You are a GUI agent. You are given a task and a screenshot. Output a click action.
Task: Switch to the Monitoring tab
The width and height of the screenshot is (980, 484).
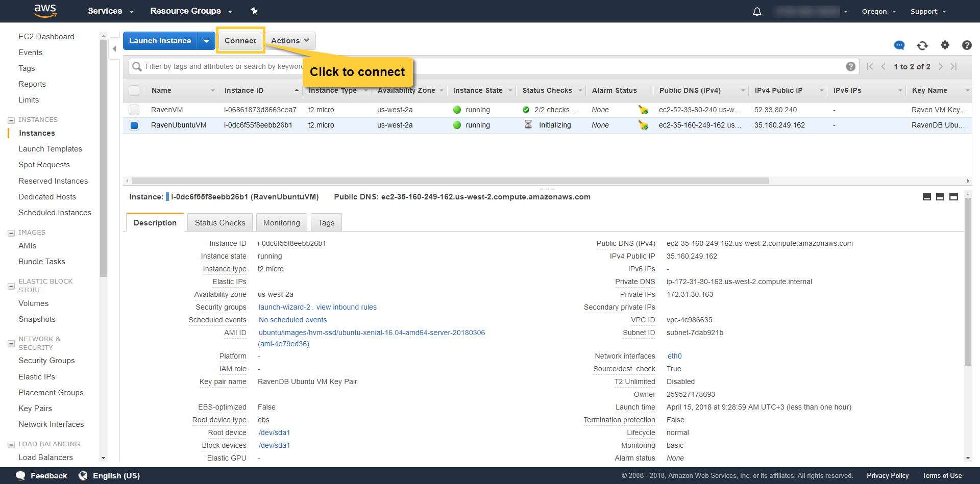(x=282, y=223)
